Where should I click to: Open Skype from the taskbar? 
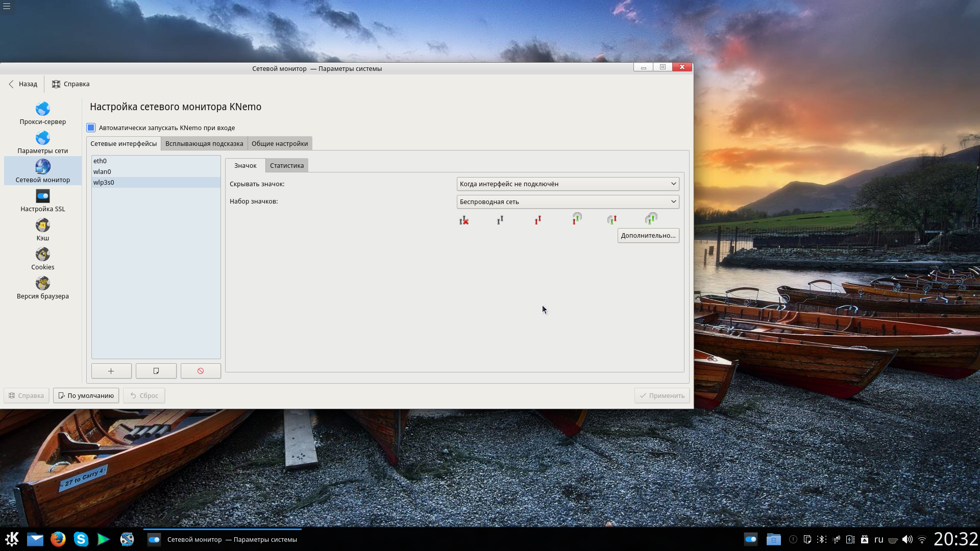point(81,539)
